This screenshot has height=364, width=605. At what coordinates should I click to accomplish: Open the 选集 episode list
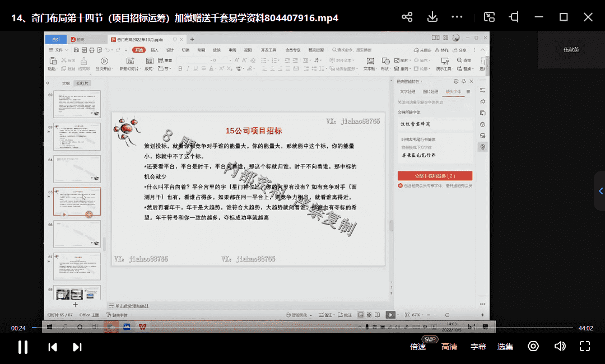[505, 347]
